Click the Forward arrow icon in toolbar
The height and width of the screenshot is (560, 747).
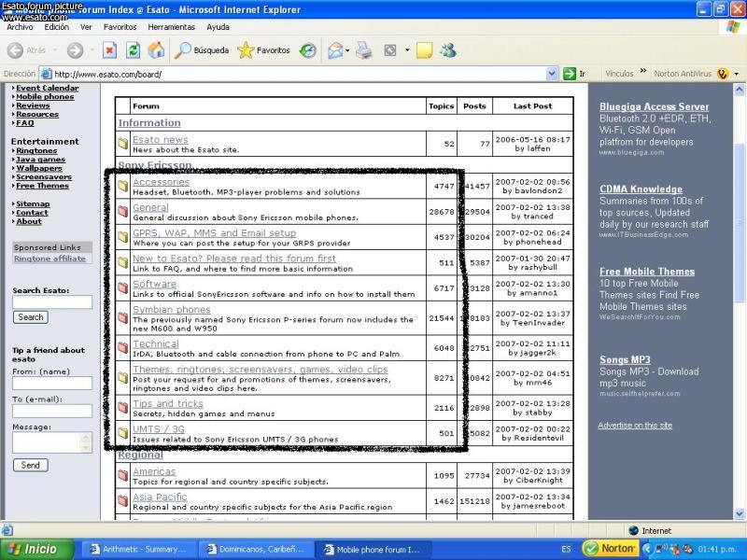coord(75,50)
